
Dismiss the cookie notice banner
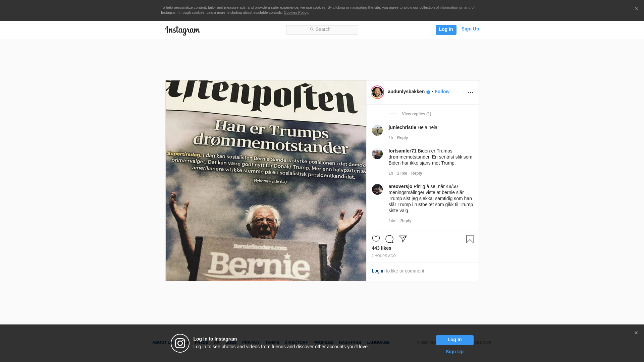636,9
